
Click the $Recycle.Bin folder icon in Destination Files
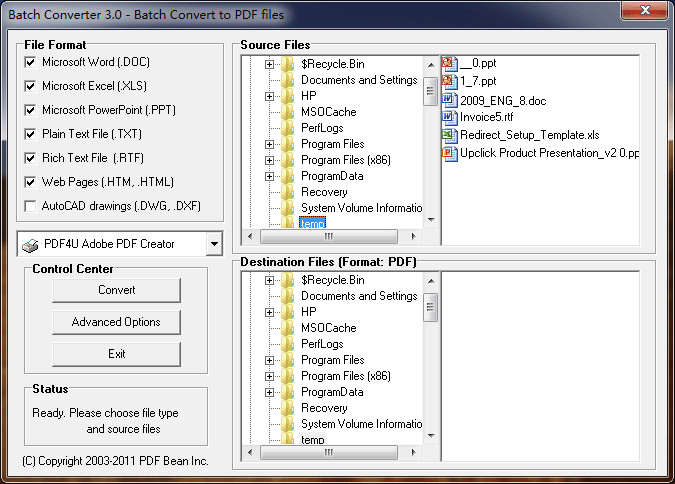[288, 280]
